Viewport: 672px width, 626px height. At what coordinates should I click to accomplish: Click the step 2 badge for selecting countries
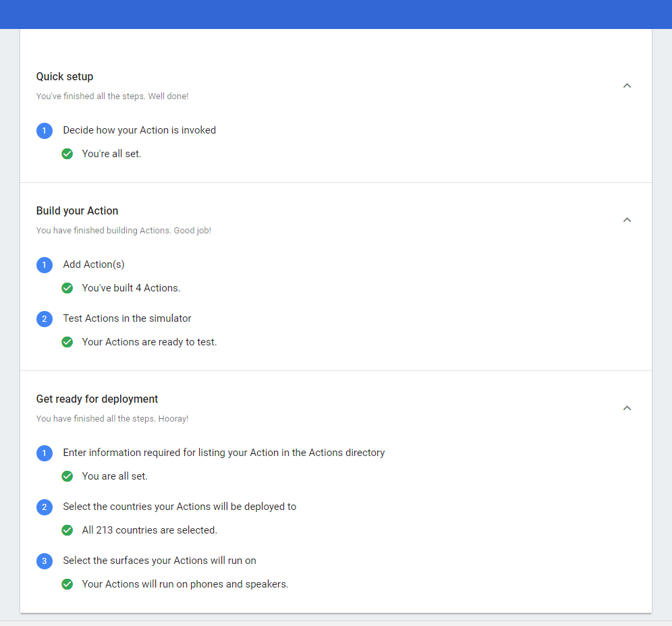coord(45,507)
